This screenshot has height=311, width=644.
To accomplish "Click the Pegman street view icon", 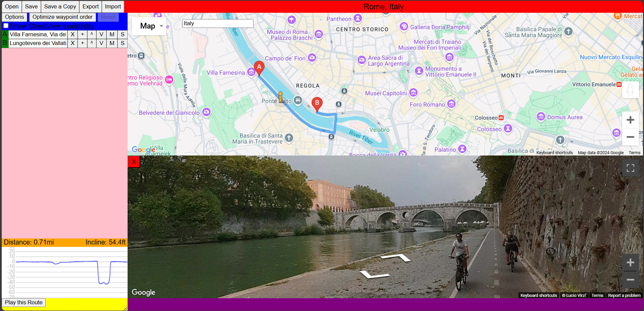I will point(630,90).
